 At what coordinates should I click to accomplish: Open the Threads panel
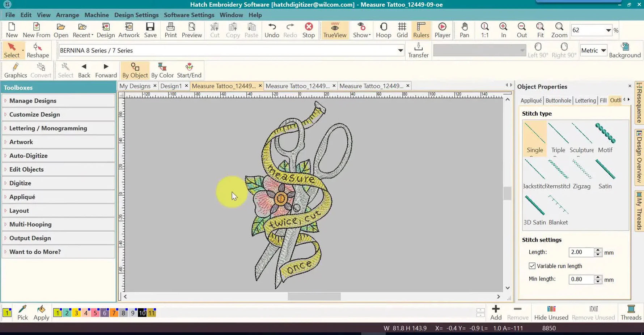pyautogui.click(x=631, y=312)
